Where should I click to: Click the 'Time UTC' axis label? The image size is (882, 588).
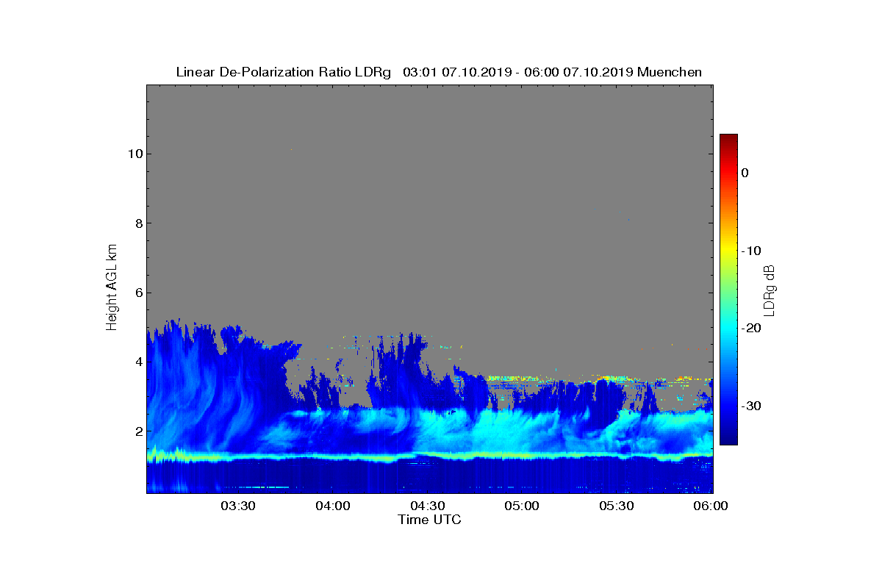(x=430, y=520)
